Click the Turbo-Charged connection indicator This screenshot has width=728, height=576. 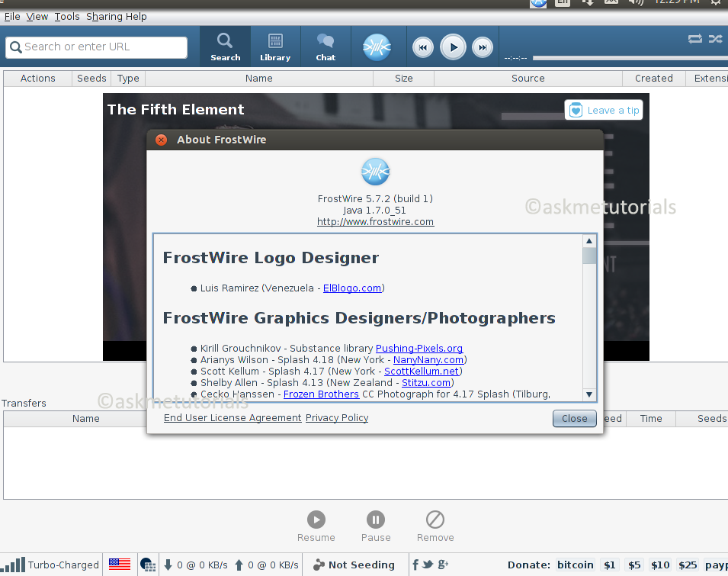tap(50, 565)
